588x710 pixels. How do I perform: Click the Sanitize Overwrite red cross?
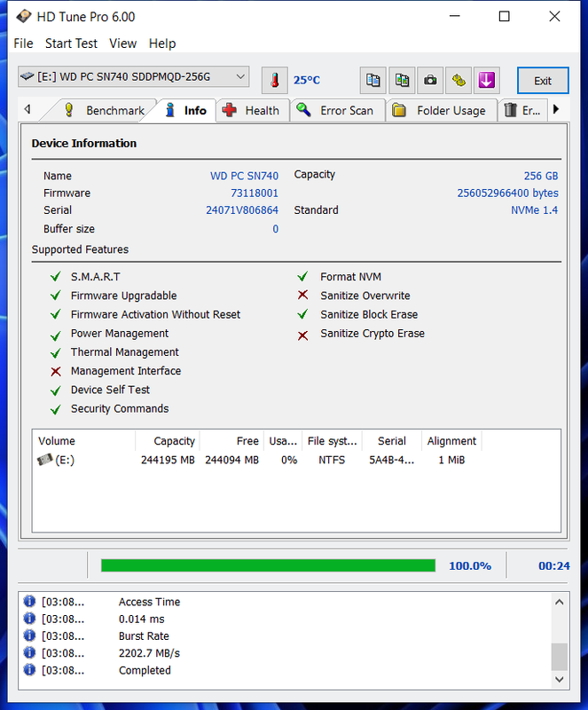302,296
